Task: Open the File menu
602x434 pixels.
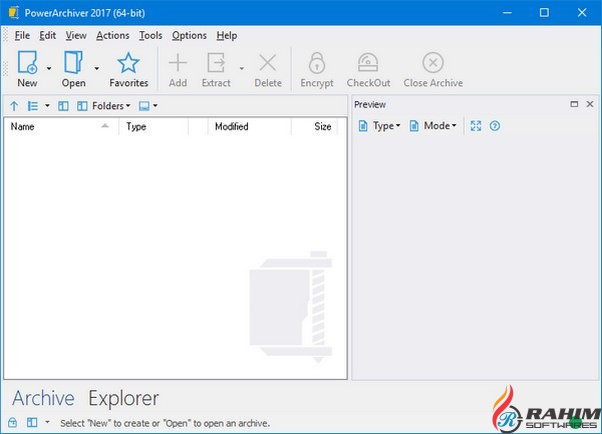Action: [22, 35]
